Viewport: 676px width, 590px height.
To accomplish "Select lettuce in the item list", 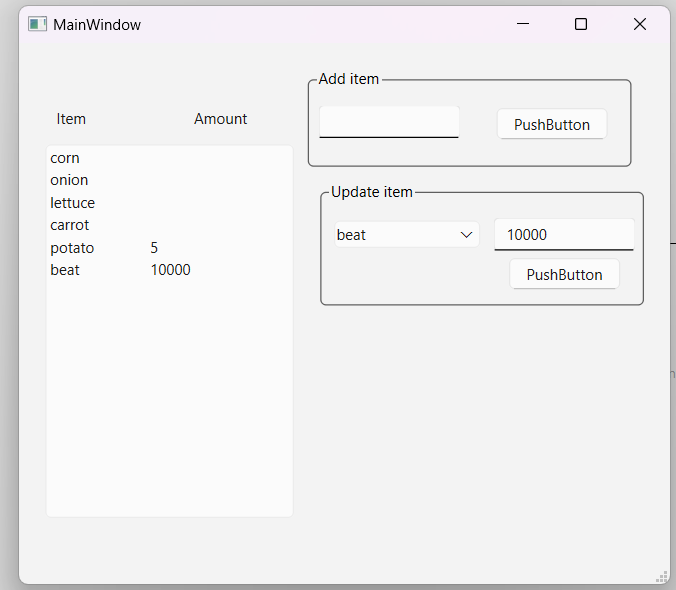I will (x=72, y=203).
